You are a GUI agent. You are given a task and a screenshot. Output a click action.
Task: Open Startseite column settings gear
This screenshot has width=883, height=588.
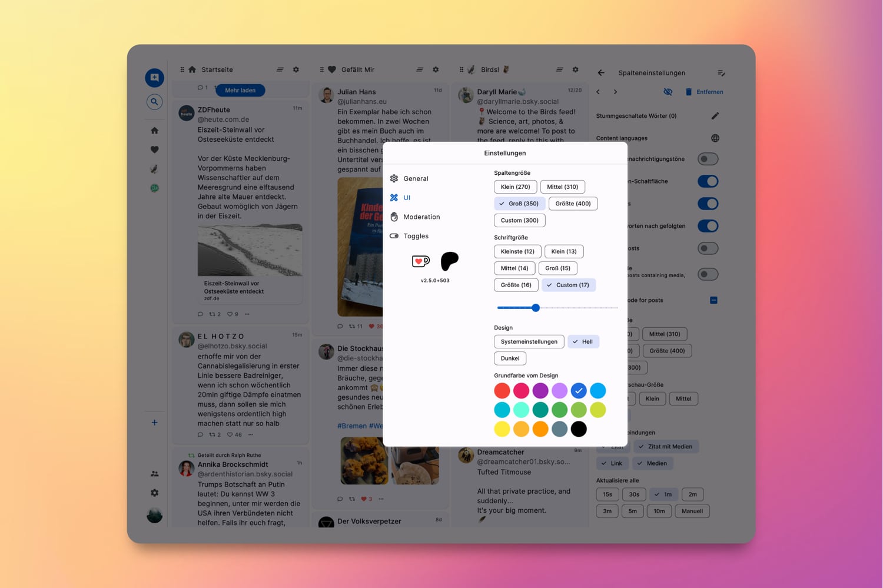pyautogui.click(x=296, y=69)
